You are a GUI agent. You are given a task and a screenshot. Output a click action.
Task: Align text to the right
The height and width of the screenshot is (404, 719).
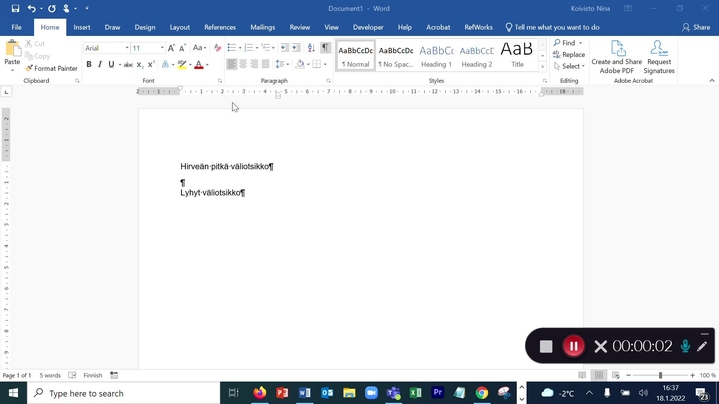tap(254, 64)
